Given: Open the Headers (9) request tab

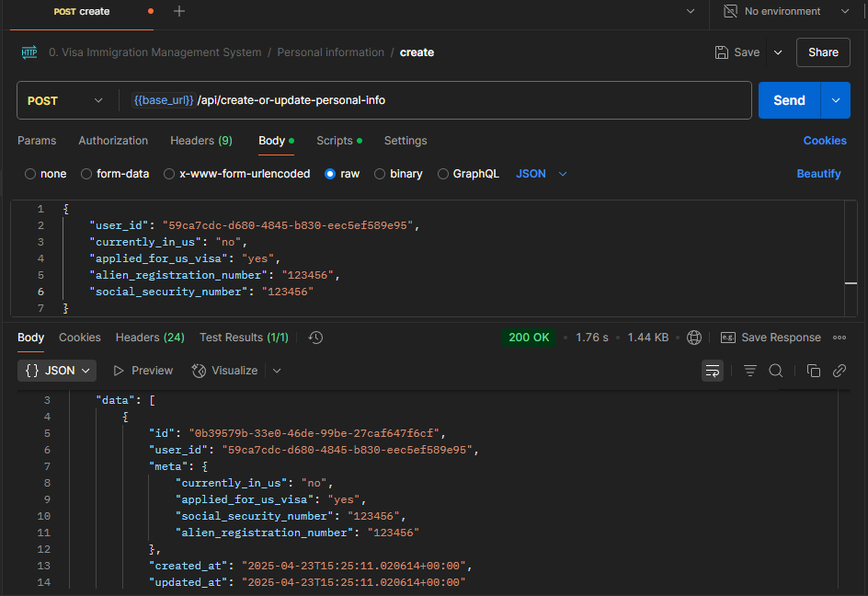Looking at the screenshot, I should point(201,141).
